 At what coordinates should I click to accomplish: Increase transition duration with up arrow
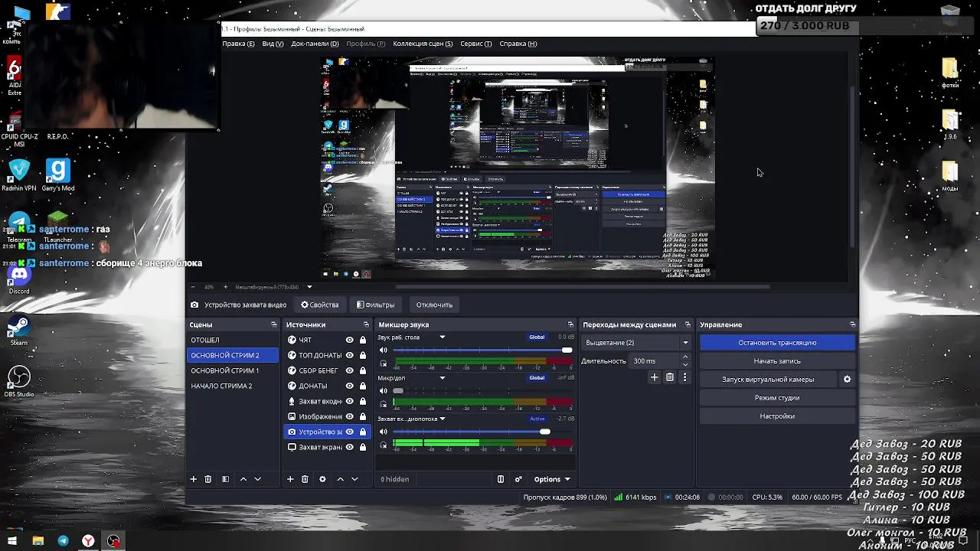684,357
